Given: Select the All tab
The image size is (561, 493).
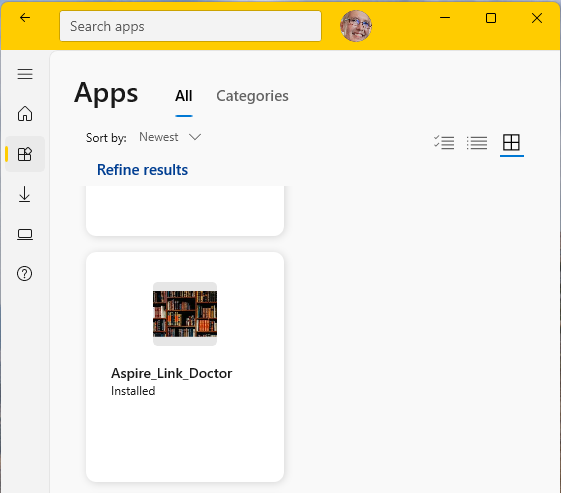Looking at the screenshot, I should click(184, 96).
